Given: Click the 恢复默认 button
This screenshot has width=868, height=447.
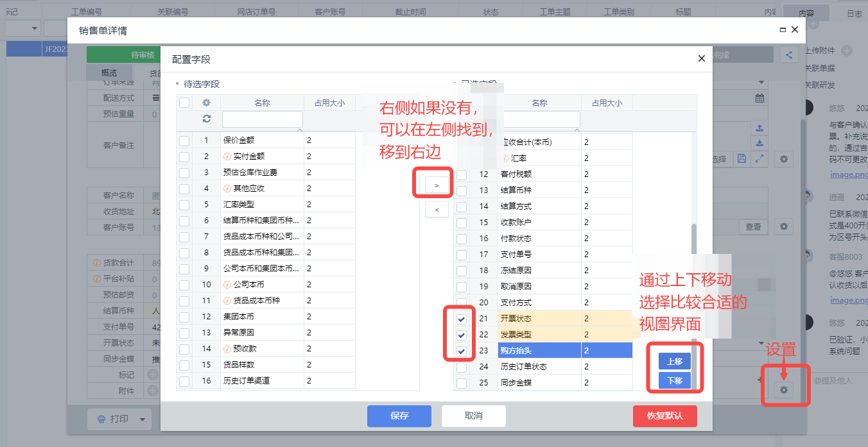Looking at the screenshot, I should 664,416.
